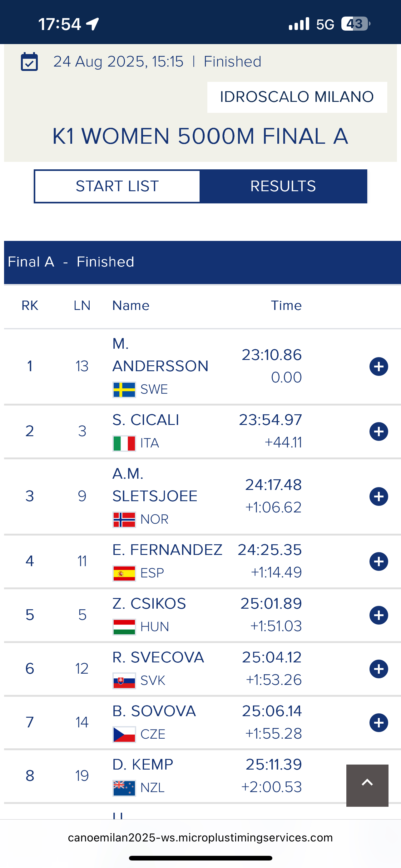Tap the scroll-to-top arrow button
The width and height of the screenshot is (401, 868).
367,786
